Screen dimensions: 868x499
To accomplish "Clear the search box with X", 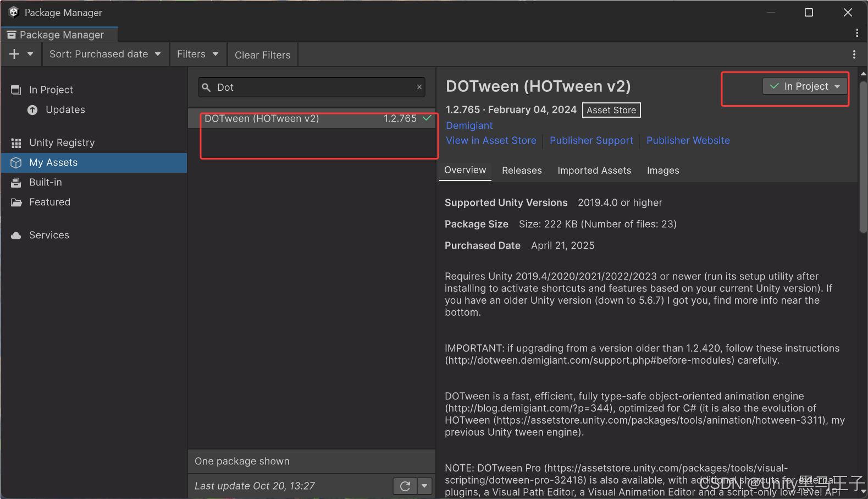I will tap(419, 87).
